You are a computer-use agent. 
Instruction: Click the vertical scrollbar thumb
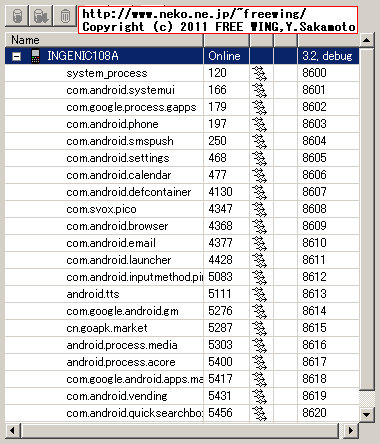367,219
